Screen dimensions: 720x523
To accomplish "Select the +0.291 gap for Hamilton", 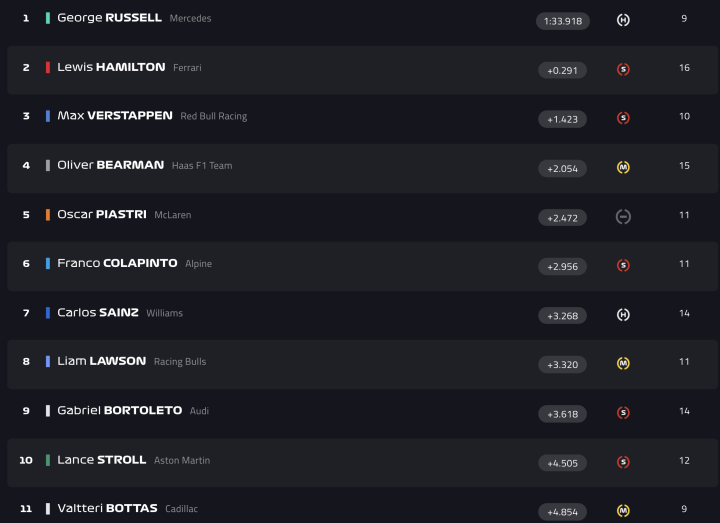I will click(562, 70).
